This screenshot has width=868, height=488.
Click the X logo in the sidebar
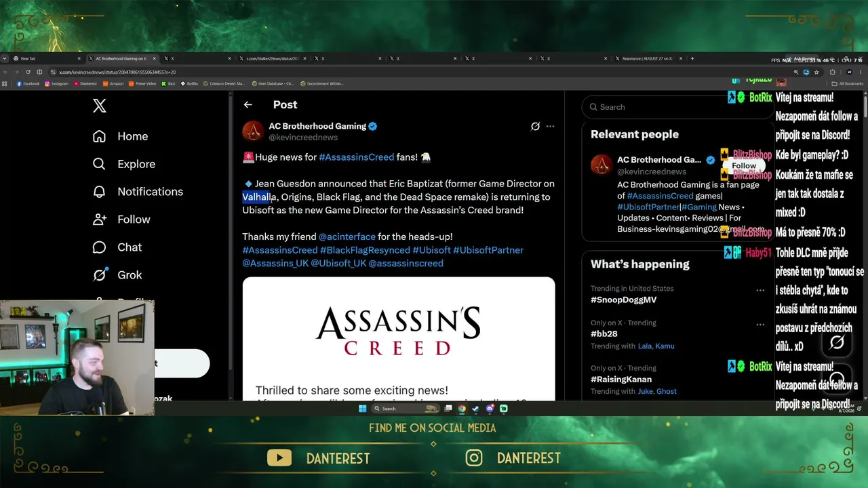100,106
